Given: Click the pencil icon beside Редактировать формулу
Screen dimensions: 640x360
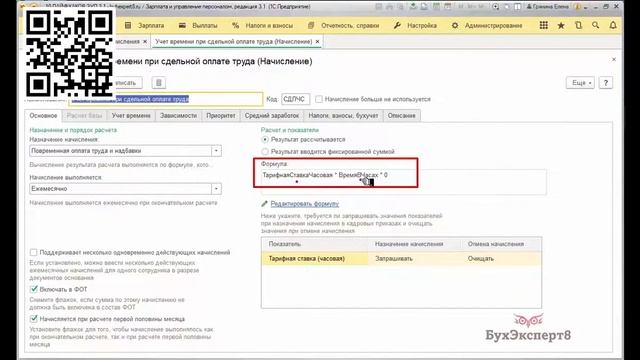Looking at the screenshot, I should [x=264, y=204].
